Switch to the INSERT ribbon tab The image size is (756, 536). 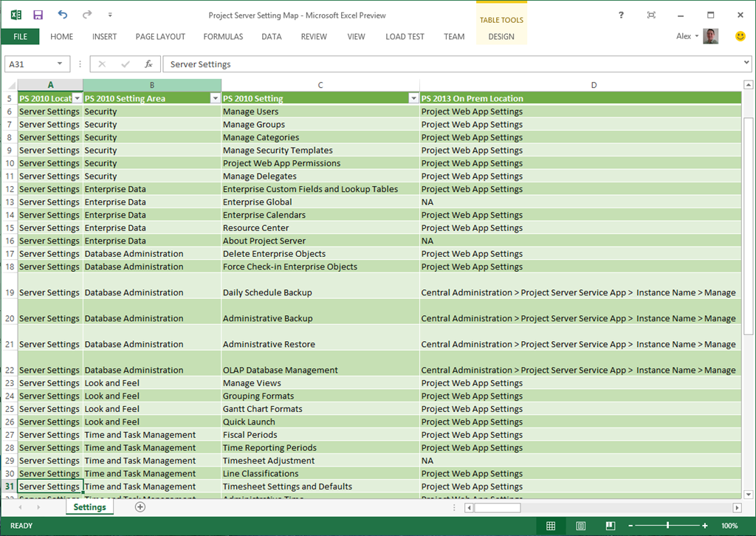(x=105, y=37)
